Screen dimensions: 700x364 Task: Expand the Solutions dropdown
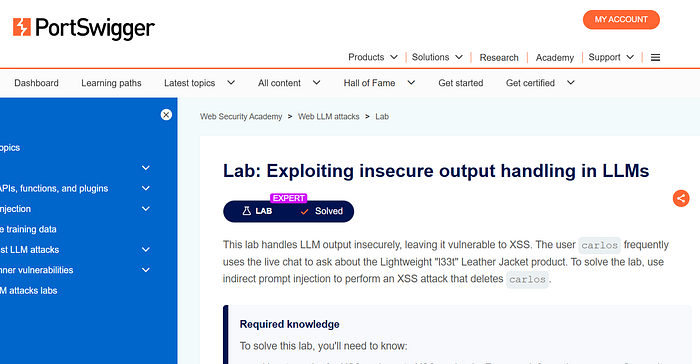click(x=437, y=57)
